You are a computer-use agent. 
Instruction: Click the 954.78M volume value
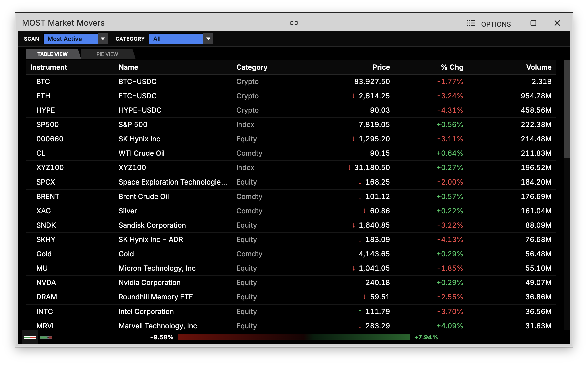[536, 96]
